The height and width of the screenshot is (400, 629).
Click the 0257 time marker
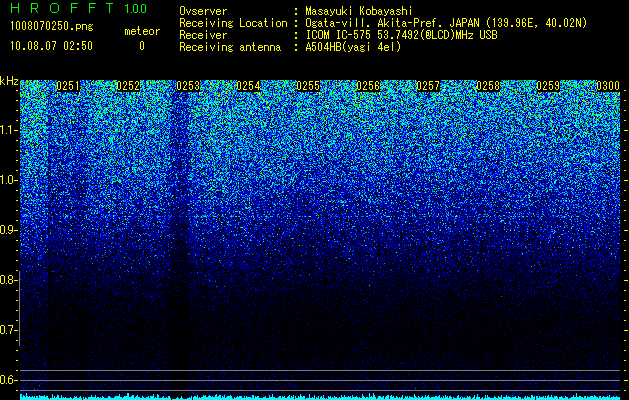click(428, 86)
